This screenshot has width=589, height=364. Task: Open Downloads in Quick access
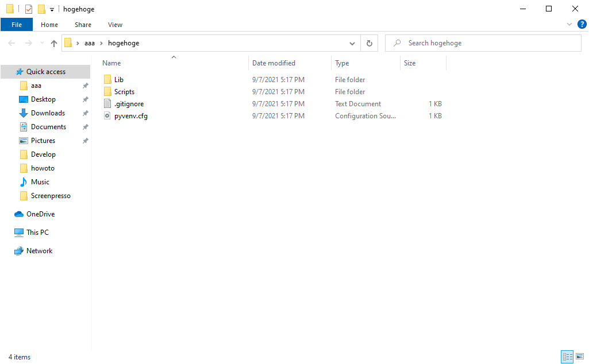coord(48,113)
